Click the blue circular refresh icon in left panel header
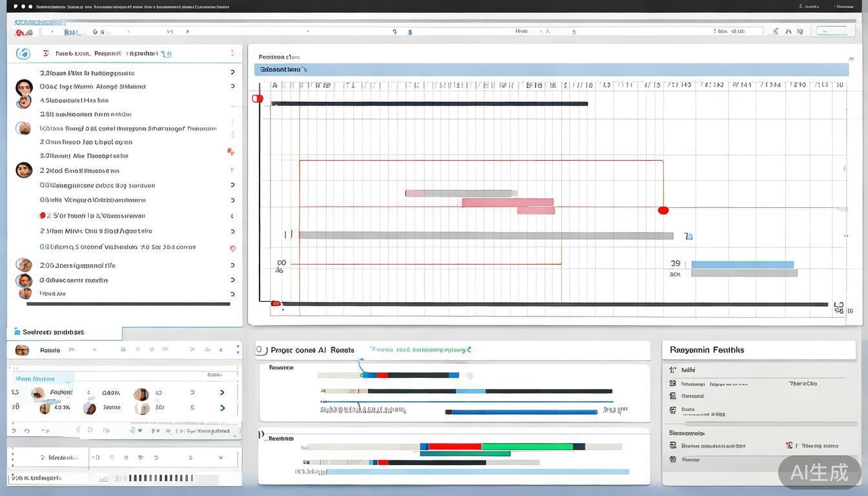 click(x=23, y=54)
